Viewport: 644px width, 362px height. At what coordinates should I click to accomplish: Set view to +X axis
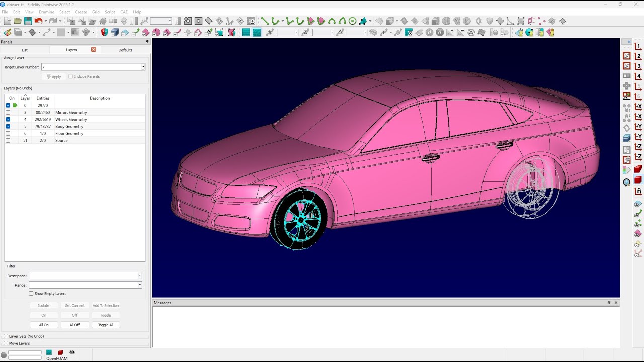638,107
